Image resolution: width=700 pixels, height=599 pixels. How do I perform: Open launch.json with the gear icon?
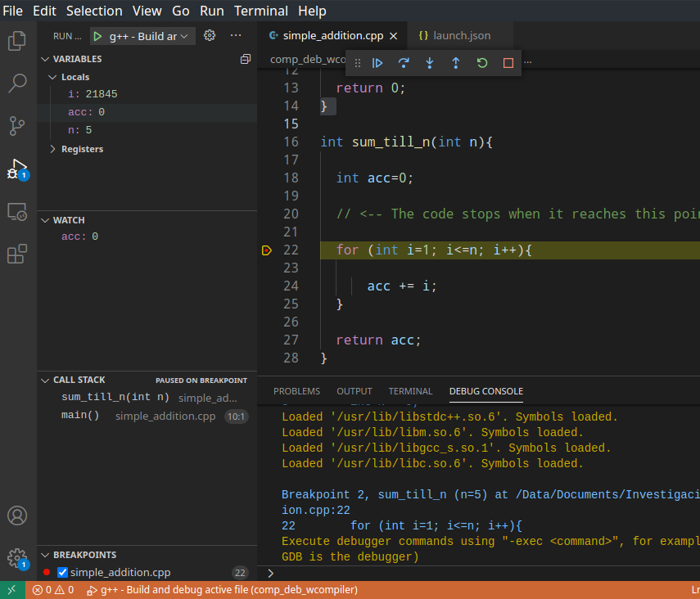(210, 36)
